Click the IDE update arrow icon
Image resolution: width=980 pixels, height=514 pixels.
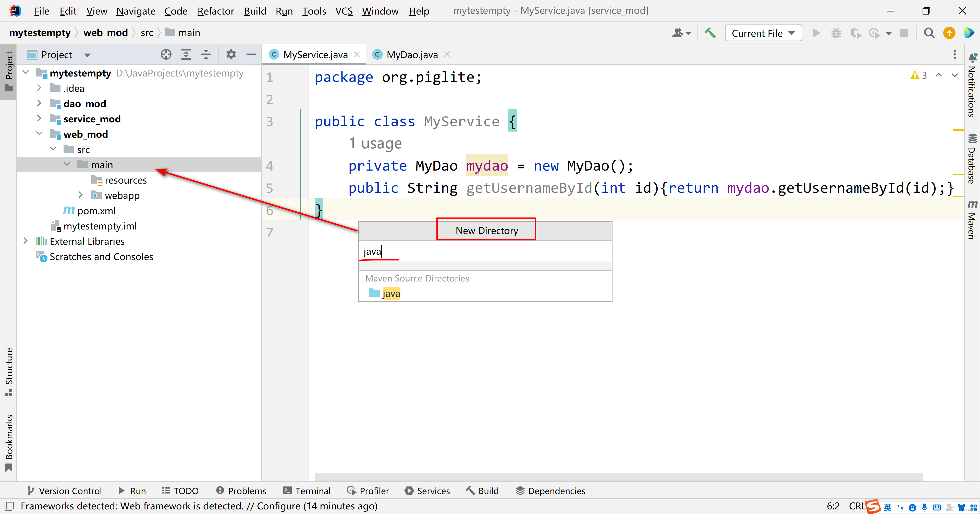pos(949,33)
